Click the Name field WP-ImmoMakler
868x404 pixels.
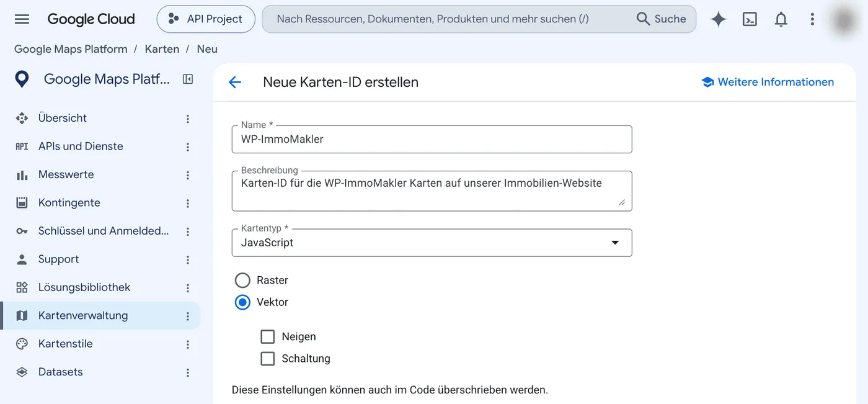pyautogui.click(x=432, y=139)
